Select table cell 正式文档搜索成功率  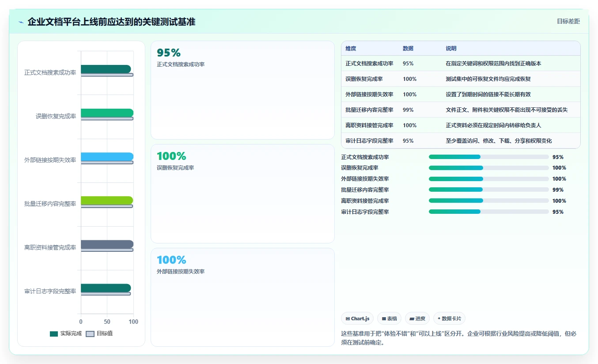(x=369, y=64)
